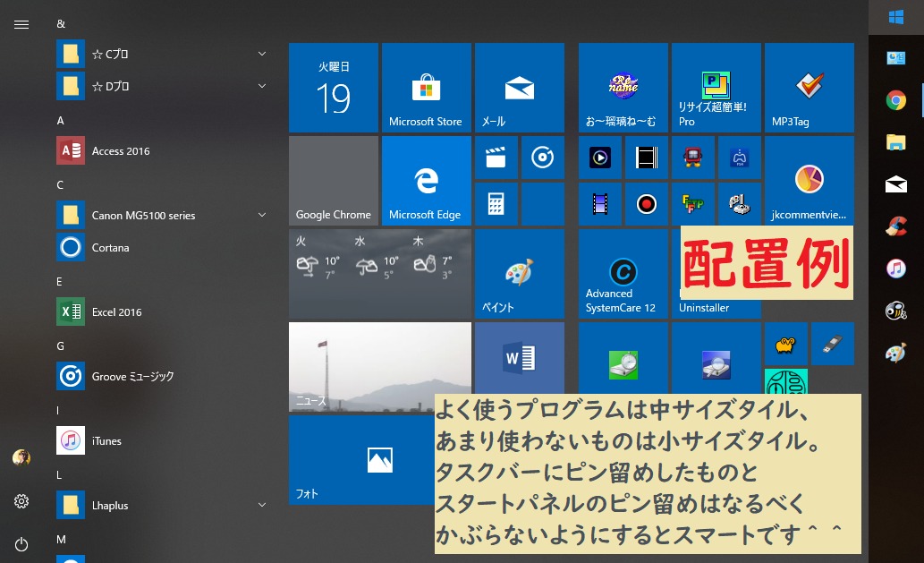Open the ニュース live tile photo

tap(379, 367)
